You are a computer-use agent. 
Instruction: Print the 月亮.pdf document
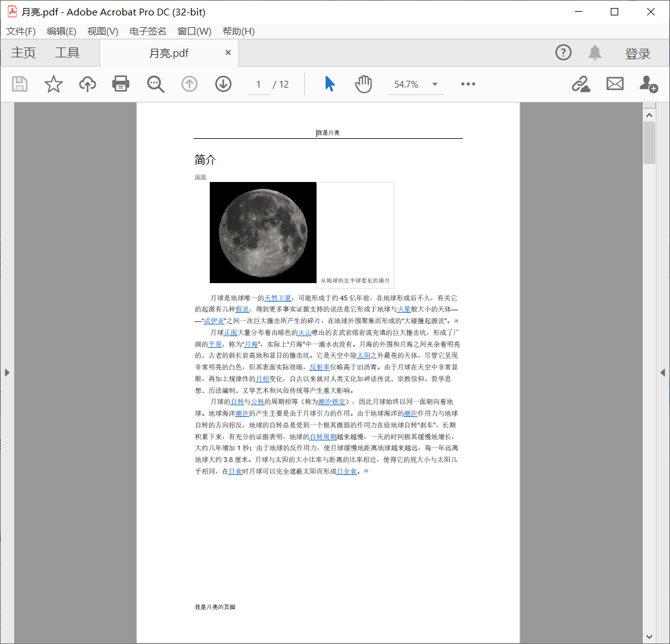(x=120, y=84)
